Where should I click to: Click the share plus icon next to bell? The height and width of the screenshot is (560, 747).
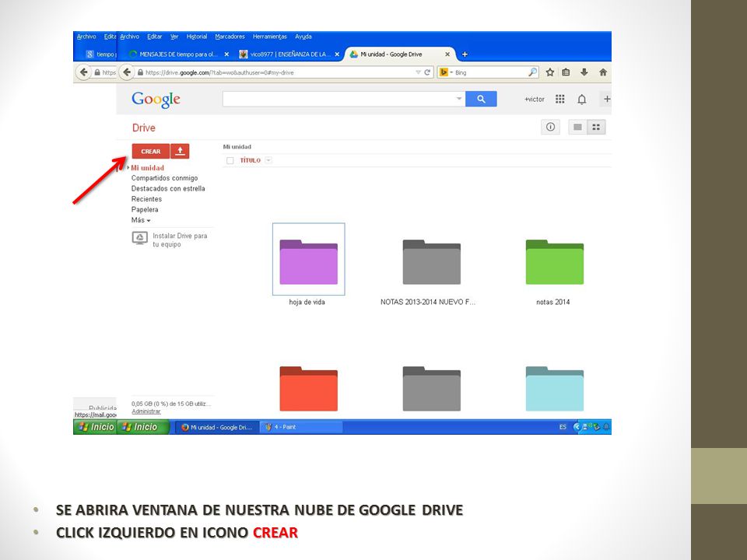[x=607, y=99]
